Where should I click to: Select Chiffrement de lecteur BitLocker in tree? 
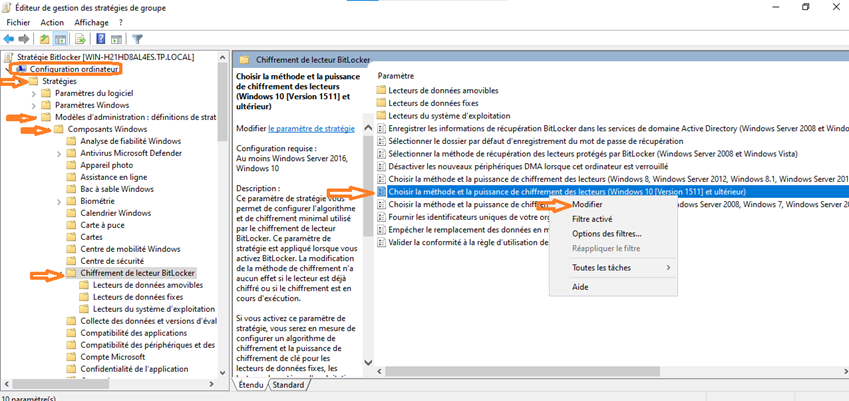[138, 273]
